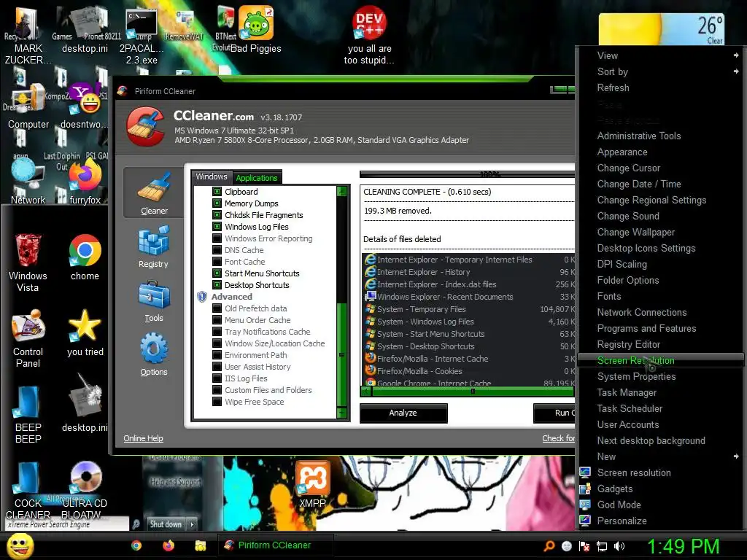Expand the View submenu arrow
Image resolution: width=747 pixels, height=560 pixels.
pos(736,55)
